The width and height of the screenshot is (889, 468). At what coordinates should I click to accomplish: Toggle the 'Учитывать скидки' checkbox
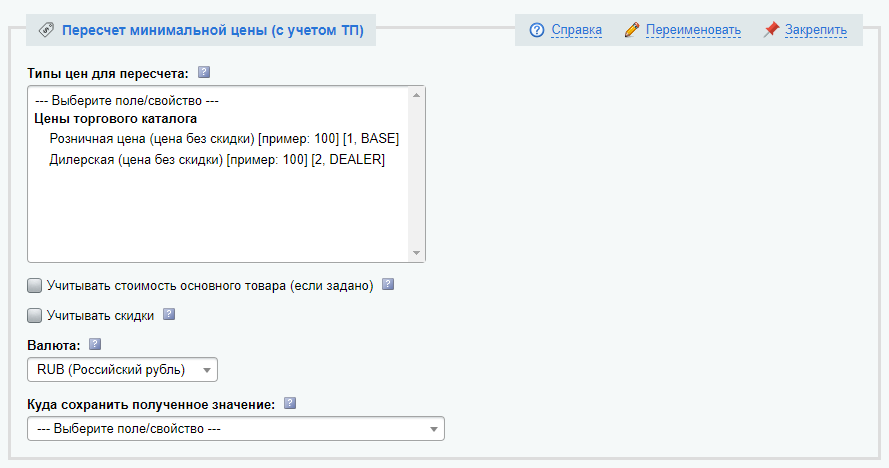coord(35,316)
